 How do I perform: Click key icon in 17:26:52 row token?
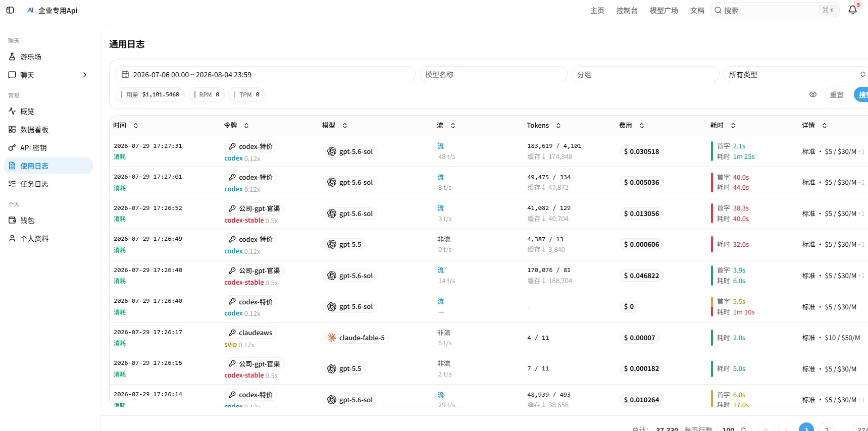pyautogui.click(x=232, y=208)
